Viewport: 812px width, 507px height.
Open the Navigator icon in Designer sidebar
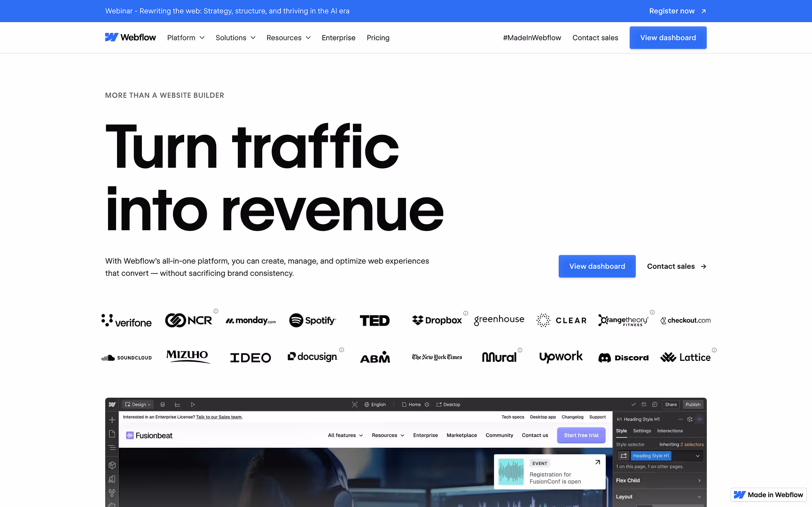[x=112, y=448]
